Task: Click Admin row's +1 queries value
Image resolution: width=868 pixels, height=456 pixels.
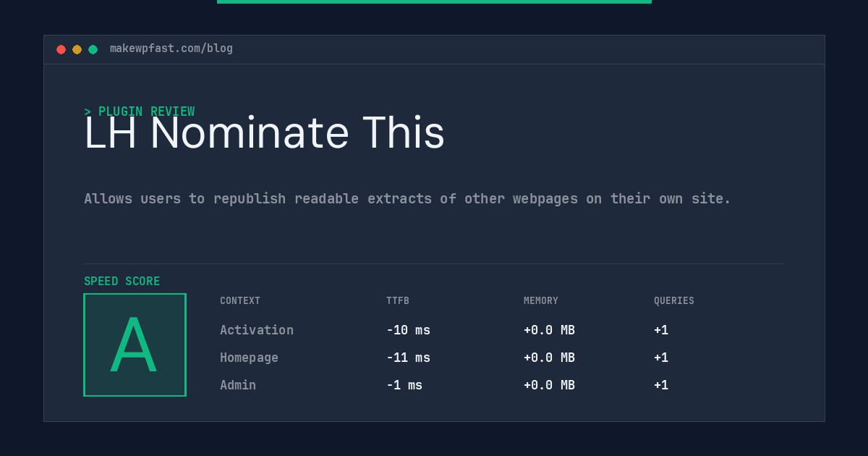Action: (x=661, y=385)
